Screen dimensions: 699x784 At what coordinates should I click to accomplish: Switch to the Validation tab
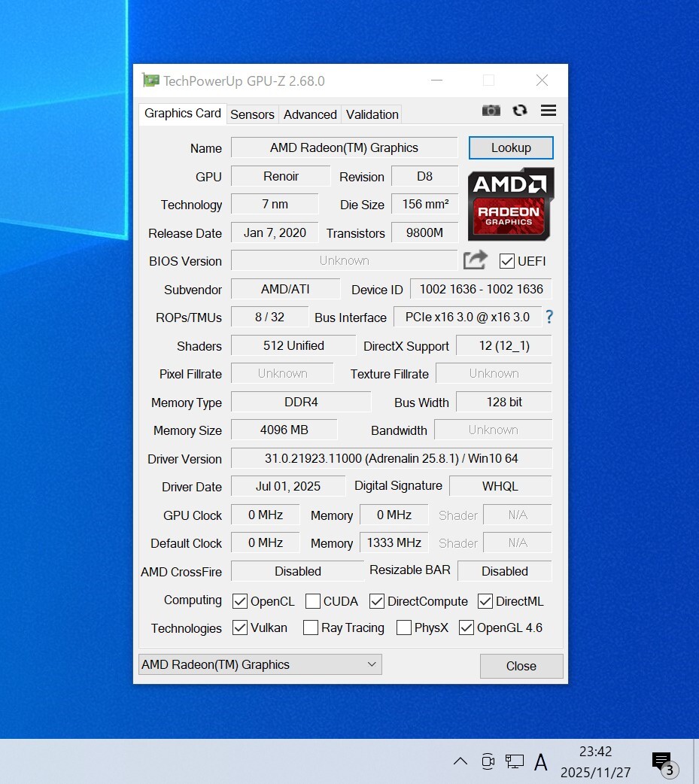point(372,114)
